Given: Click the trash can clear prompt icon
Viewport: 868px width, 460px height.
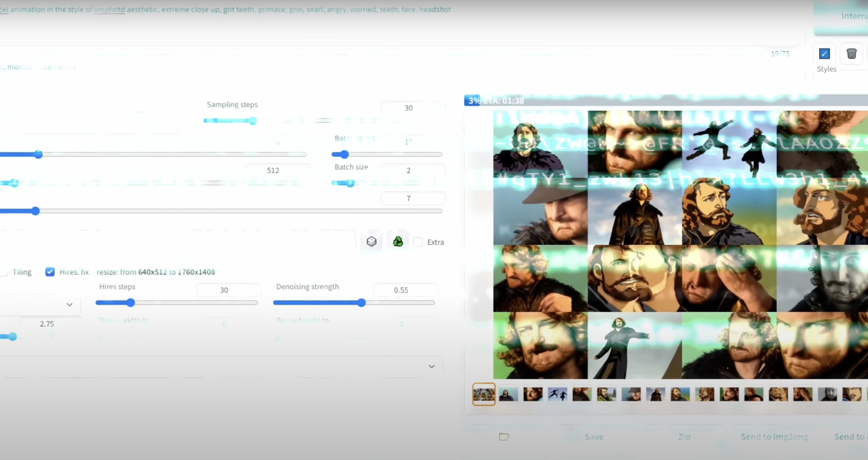Looking at the screenshot, I should click(x=851, y=54).
